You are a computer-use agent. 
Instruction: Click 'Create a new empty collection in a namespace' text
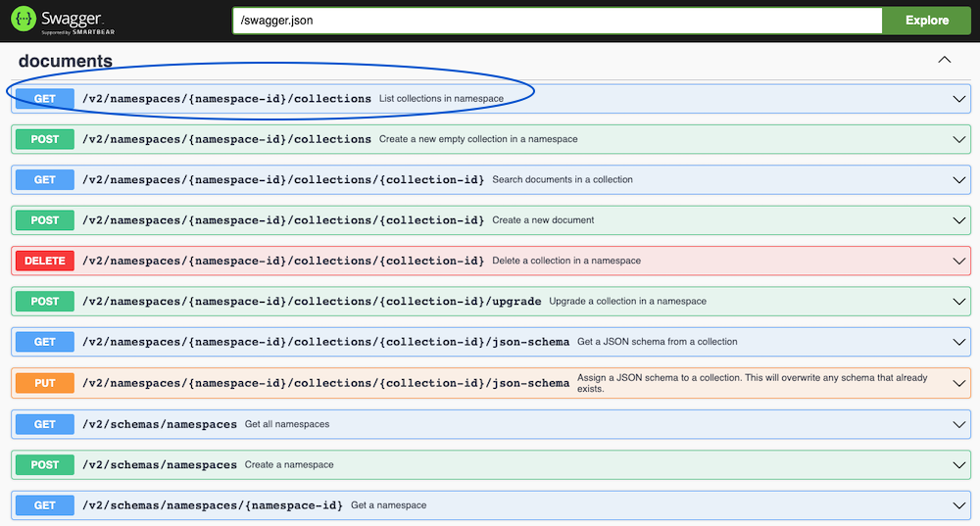[x=478, y=139]
